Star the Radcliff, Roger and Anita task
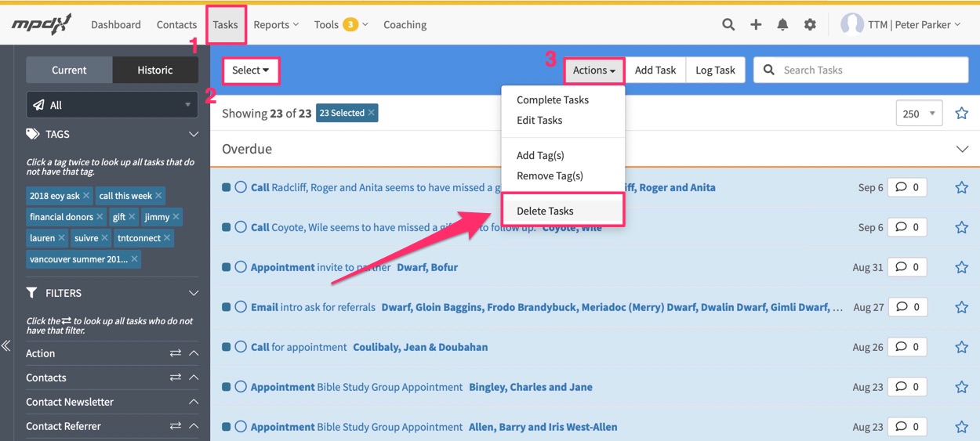Viewport: 980px width, 441px height. [x=962, y=187]
